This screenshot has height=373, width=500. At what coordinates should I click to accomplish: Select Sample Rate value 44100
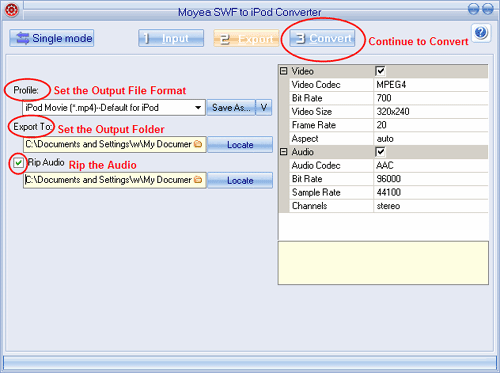coord(431,192)
